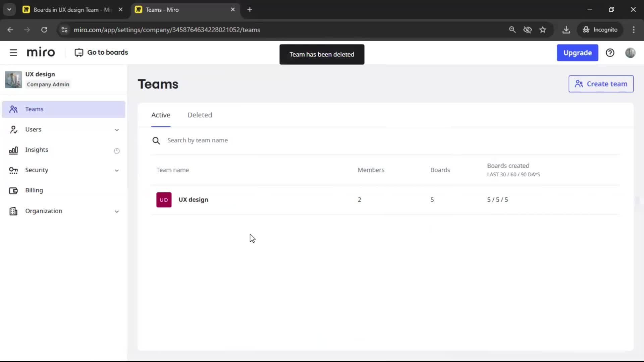Open the user profile avatar
The width and height of the screenshot is (644, 362).
[630, 53]
